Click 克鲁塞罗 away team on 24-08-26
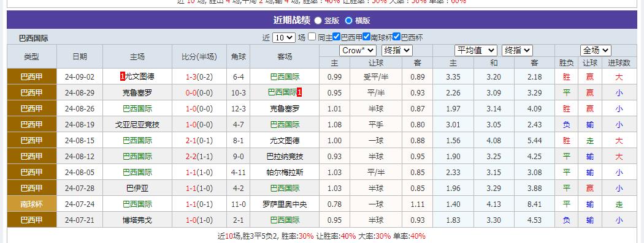This screenshot has height=243, width=644. 285,108
